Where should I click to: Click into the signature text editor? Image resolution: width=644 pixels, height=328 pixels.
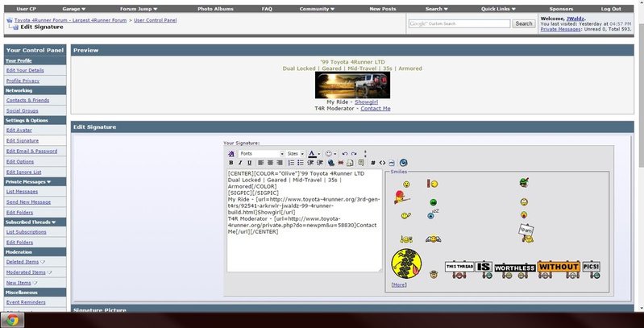tap(305, 221)
